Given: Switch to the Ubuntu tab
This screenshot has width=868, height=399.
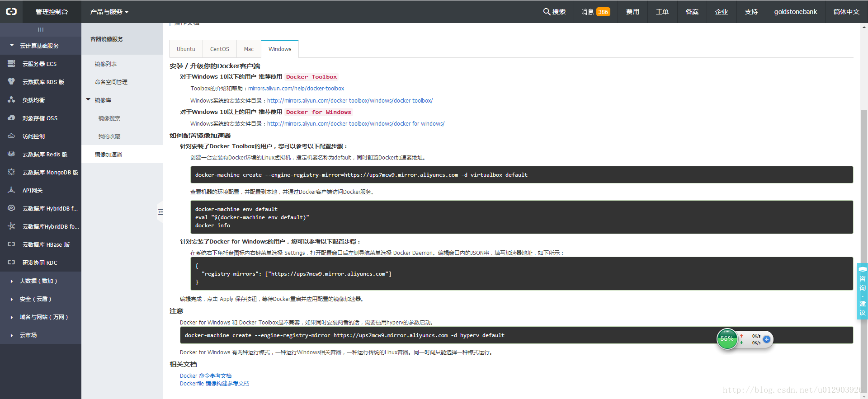Looking at the screenshot, I should click(x=186, y=49).
